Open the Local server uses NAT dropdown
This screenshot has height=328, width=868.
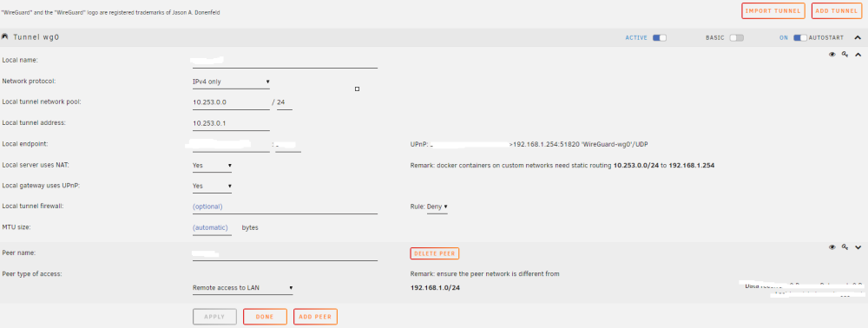tap(212, 166)
